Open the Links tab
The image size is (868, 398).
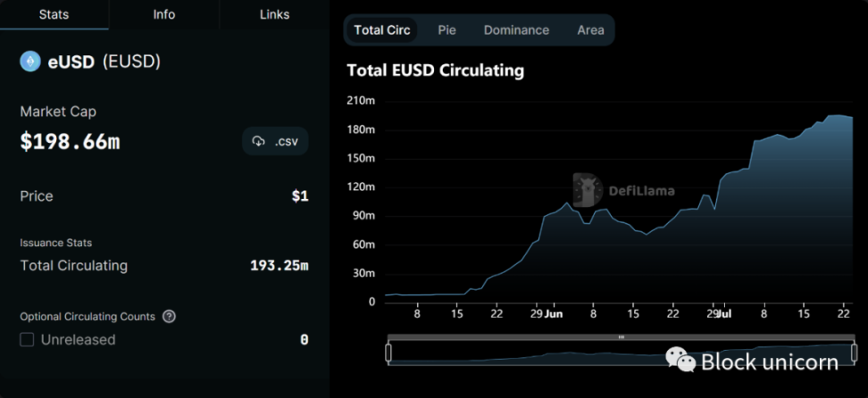tap(274, 14)
